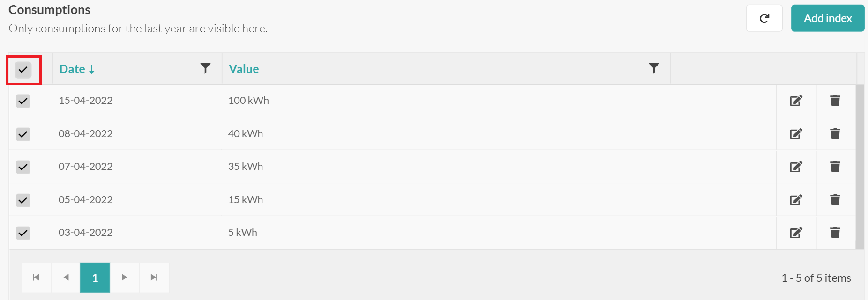Open the filter icon on the Value column

pyautogui.click(x=654, y=68)
